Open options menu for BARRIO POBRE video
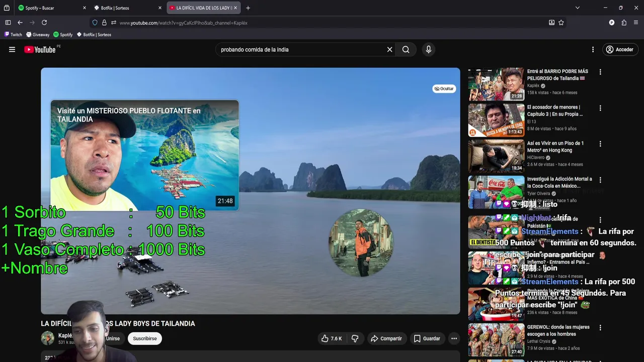This screenshot has height=362, width=644. click(x=600, y=72)
